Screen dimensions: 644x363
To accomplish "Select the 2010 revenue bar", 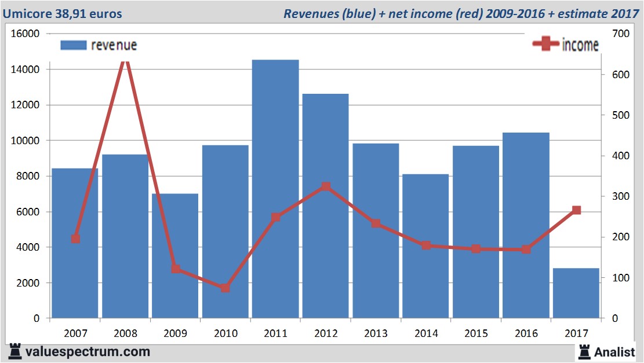I will (225, 232).
